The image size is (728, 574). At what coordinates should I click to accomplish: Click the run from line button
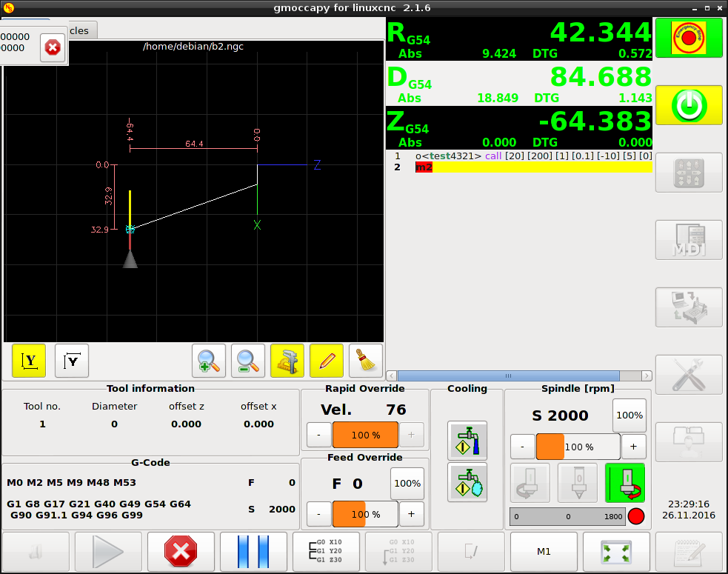coord(399,552)
